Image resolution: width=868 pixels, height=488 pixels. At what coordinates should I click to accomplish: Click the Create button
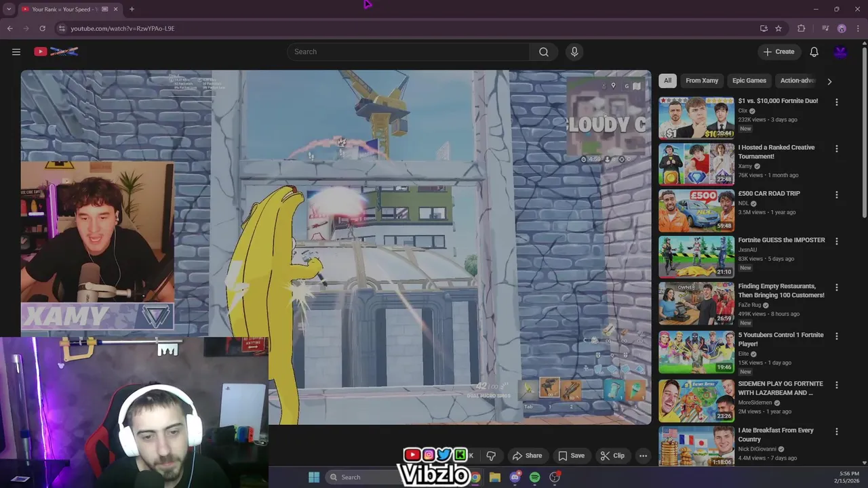pos(778,52)
